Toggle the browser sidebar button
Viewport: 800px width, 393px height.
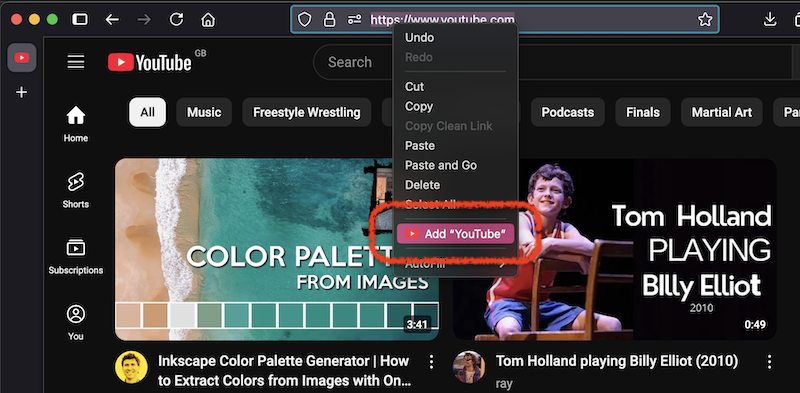coord(80,20)
